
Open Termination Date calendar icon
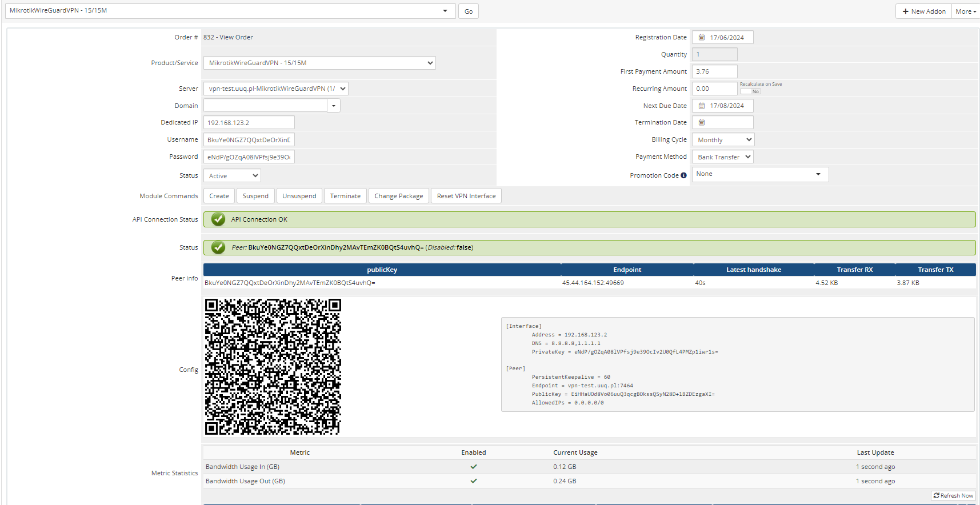pos(702,122)
